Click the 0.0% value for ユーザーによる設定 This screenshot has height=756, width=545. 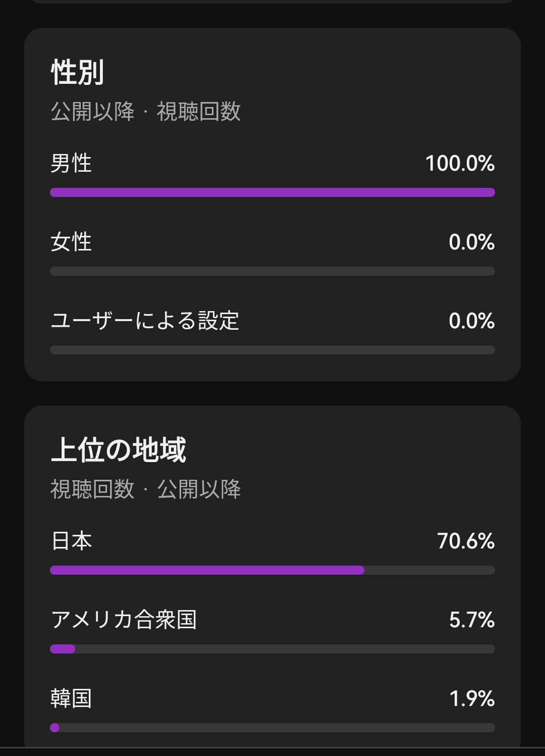click(471, 321)
